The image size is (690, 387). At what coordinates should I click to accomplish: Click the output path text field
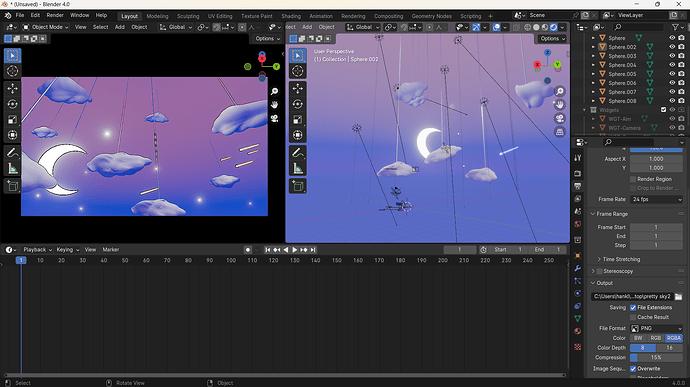[632, 296]
